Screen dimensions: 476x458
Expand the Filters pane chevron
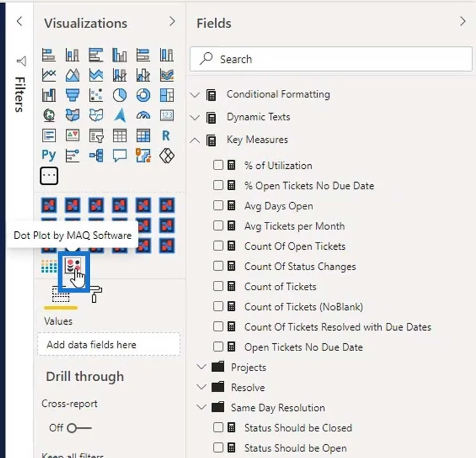pyautogui.click(x=20, y=21)
